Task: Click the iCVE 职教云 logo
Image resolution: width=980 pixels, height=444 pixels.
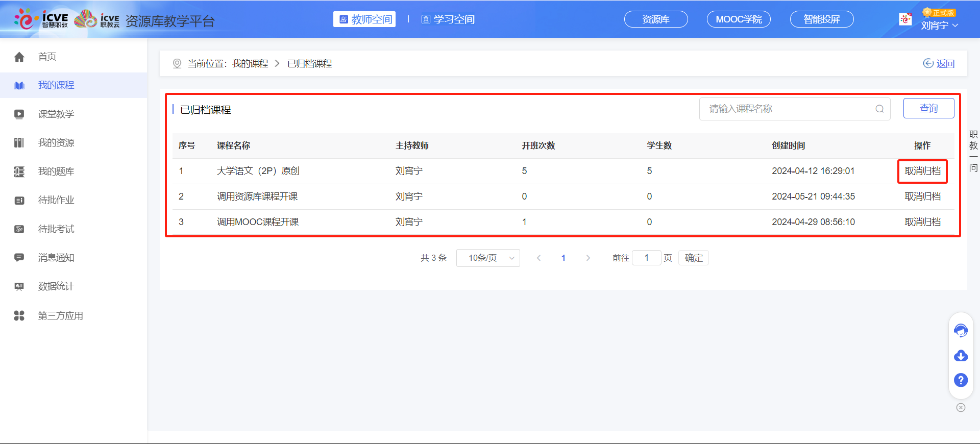Action: (x=97, y=19)
